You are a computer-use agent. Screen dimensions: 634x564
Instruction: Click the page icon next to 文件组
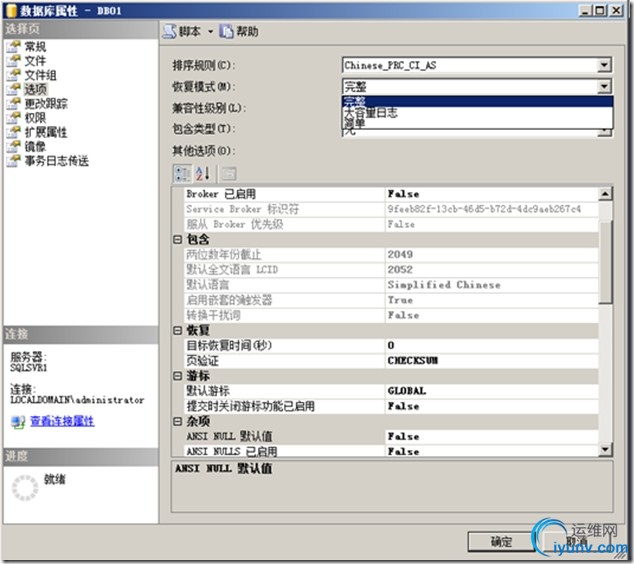(x=13, y=75)
